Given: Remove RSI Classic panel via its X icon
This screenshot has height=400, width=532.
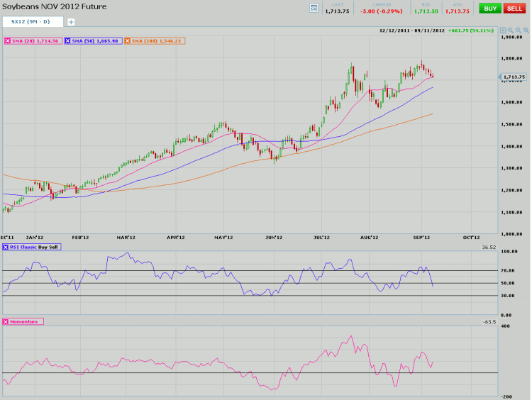Looking at the screenshot, I should (x=6, y=247).
